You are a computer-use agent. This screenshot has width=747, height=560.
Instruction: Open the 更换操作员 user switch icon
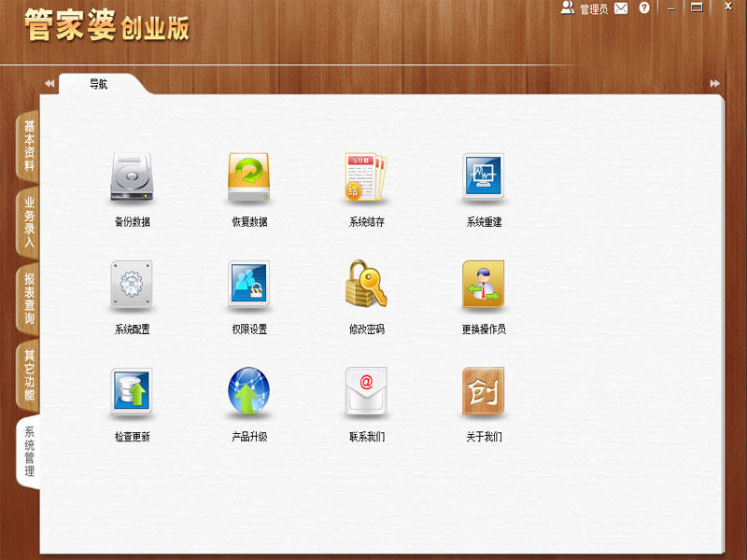[x=483, y=285]
